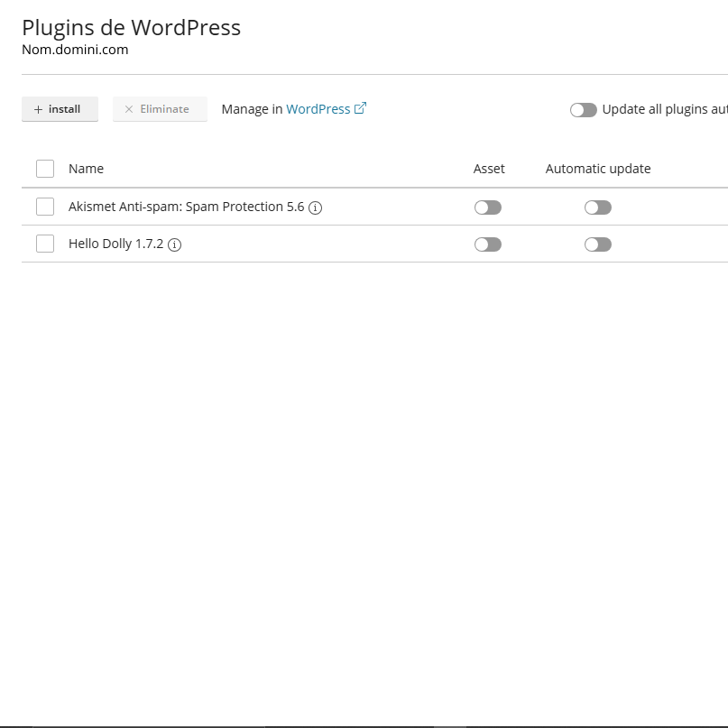Activate the Hello Dolly plugin toggle

pos(487,244)
